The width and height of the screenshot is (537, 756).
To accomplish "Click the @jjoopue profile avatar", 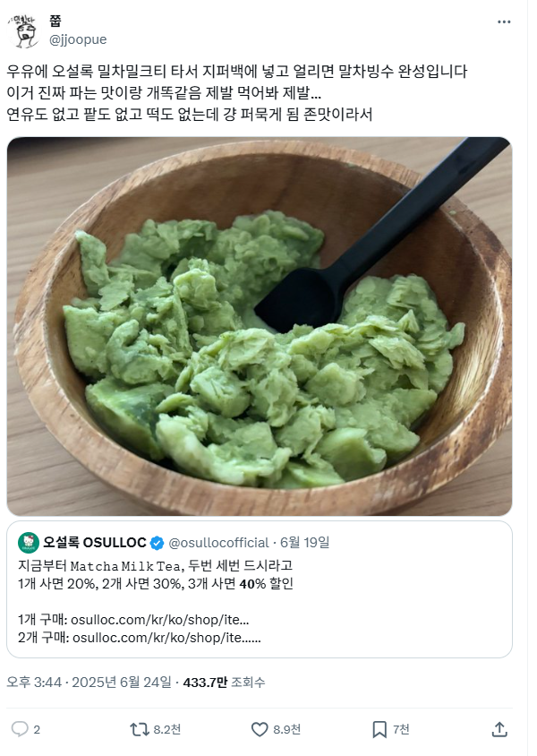I will [23, 30].
